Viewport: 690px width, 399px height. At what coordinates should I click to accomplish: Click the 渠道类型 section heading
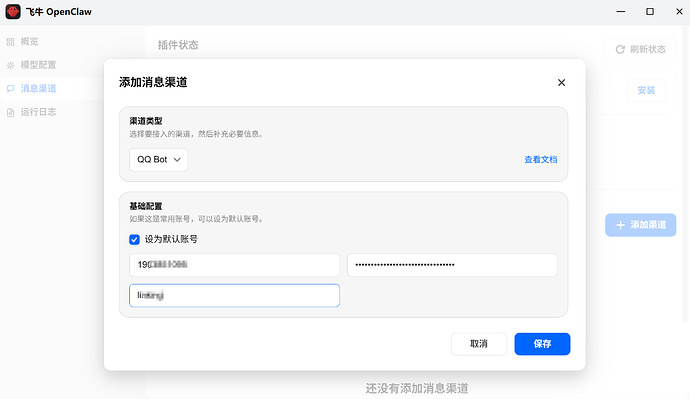coord(146,121)
